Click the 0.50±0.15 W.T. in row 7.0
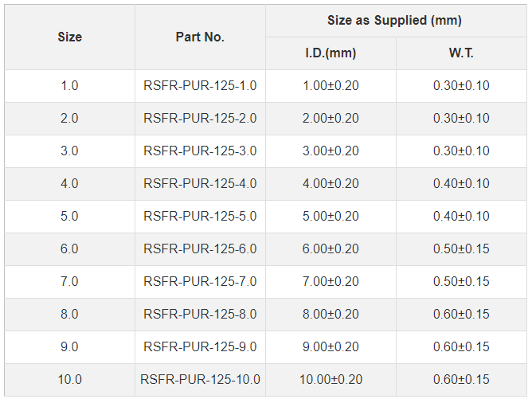The image size is (532, 403). [x=461, y=282]
